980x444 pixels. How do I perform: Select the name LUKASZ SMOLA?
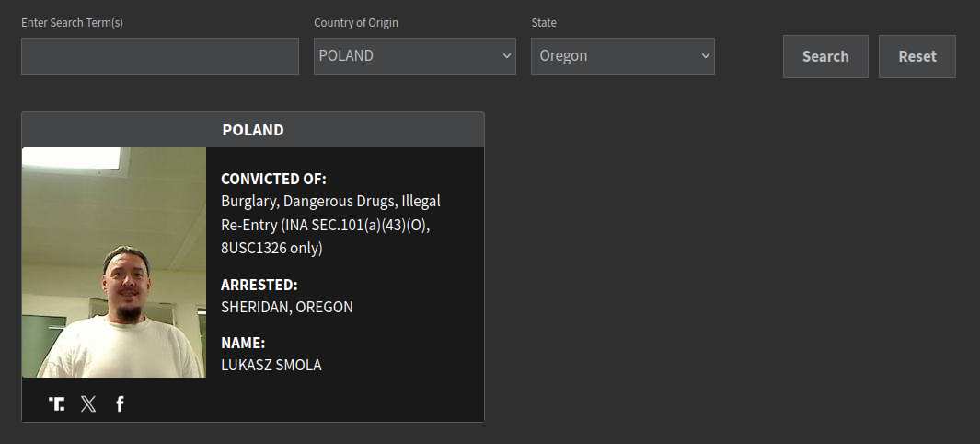click(271, 365)
